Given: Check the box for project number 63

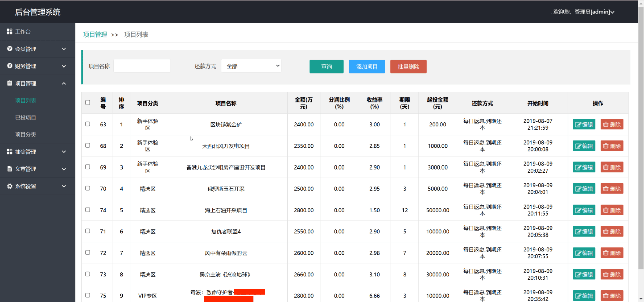Looking at the screenshot, I should click(x=88, y=124).
